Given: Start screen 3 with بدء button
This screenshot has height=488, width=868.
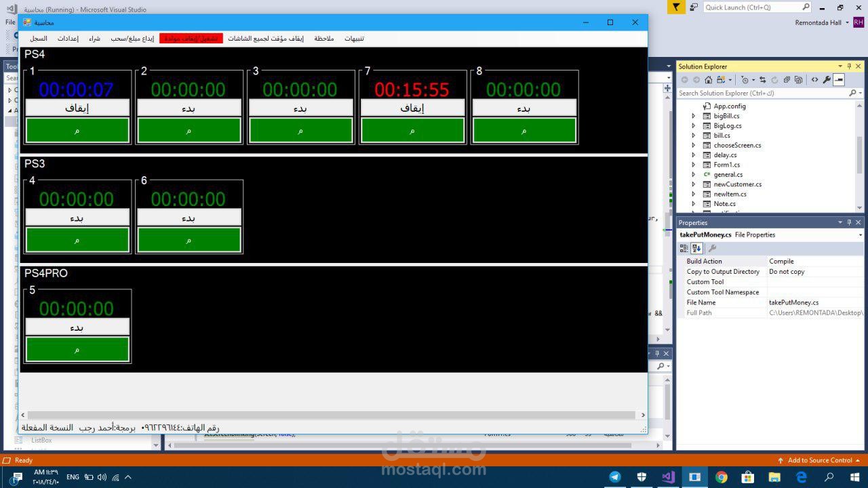Looking at the screenshot, I should click(x=300, y=107).
